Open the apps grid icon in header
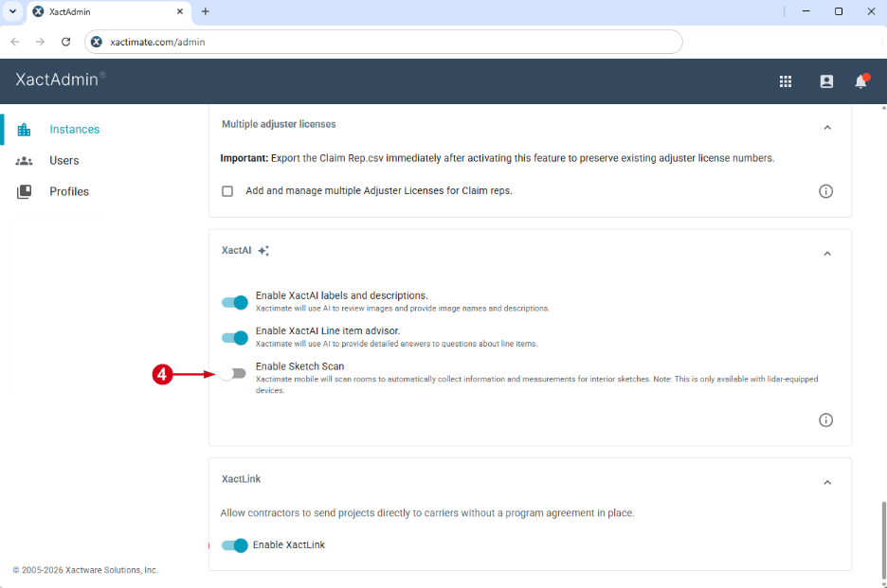Screen dimensions: 887x588 (x=786, y=81)
